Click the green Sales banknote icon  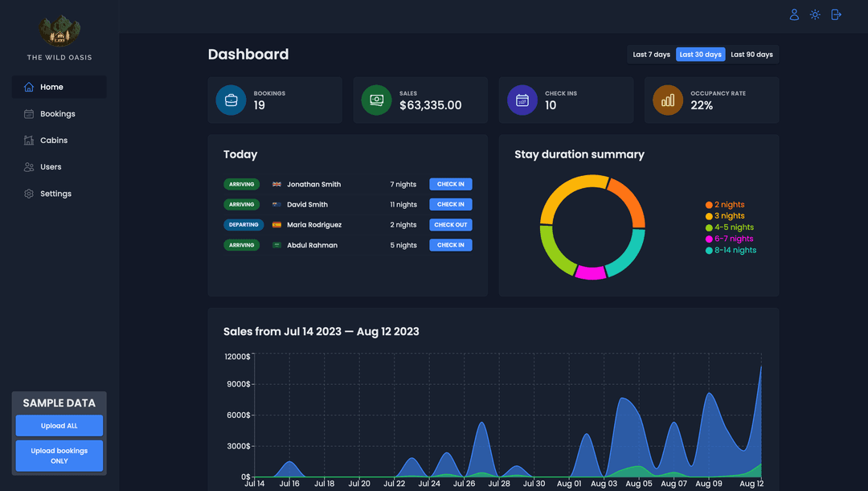click(x=376, y=100)
